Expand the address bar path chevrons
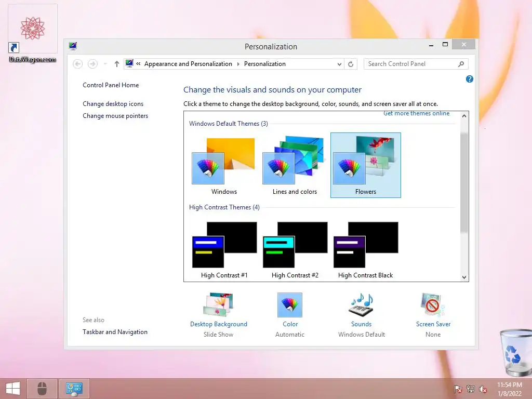The image size is (532, 399). (x=138, y=64)
